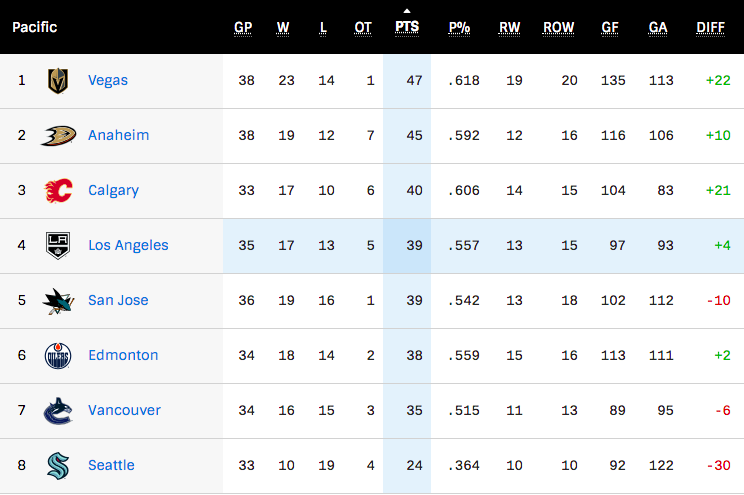The height and width of the screenshot is (495, 744).
Task: Open the Los Angeles team link
Action: pos(128,245)
